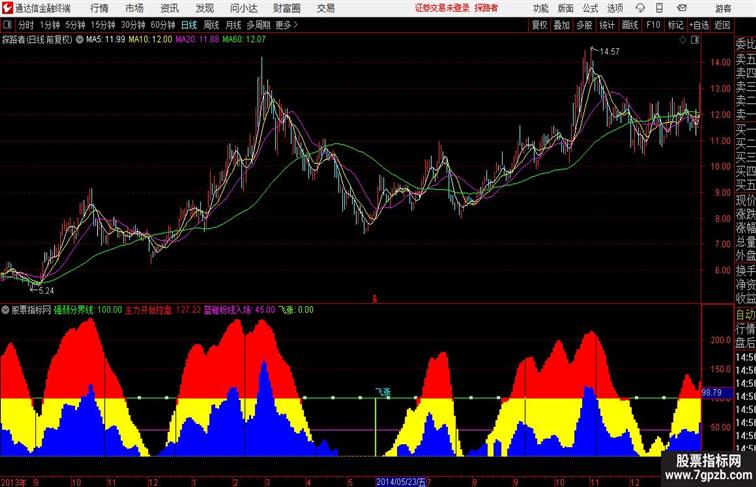Click the 强弱分界线: 100.00 indicator label
Viewport: 756px width, 487px height.
pos(88,310)
